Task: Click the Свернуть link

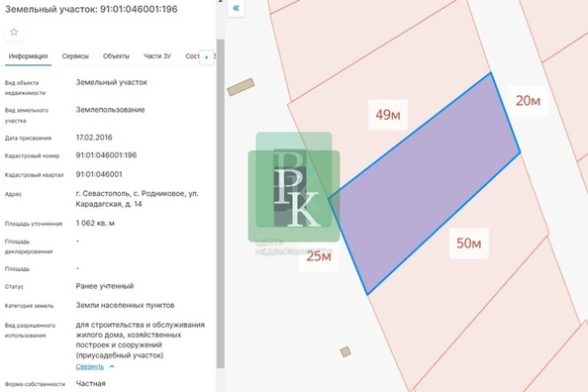Action: click(x=90, y=366)
